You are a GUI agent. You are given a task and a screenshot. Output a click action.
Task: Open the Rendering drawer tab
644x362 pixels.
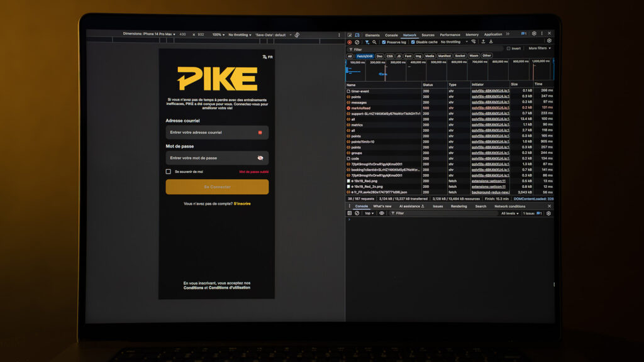coord(458,206)
